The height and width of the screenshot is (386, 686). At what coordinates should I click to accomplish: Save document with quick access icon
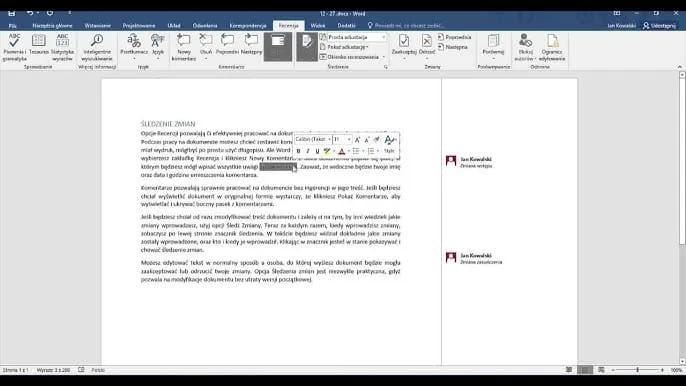coord(11,14)
